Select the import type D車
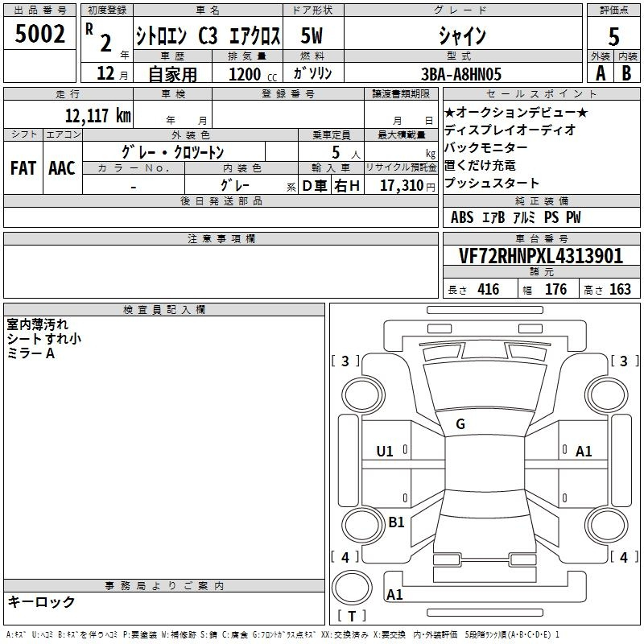Viewport: 644px width, 644px height. pos(315,186)
